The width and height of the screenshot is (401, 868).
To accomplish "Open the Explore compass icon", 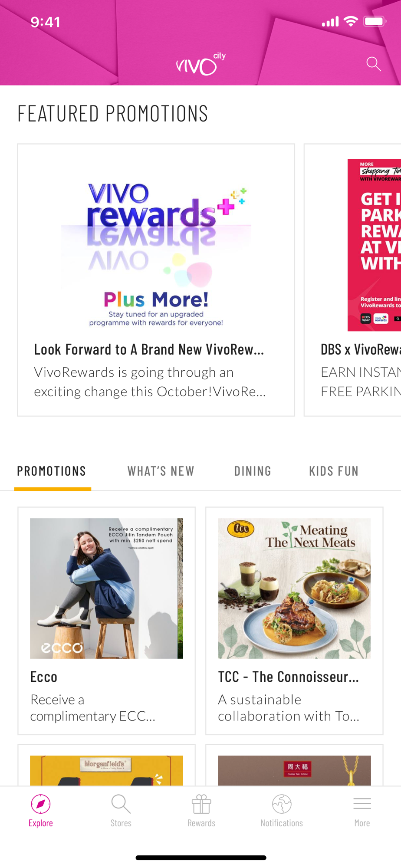I will pos(41,804).
